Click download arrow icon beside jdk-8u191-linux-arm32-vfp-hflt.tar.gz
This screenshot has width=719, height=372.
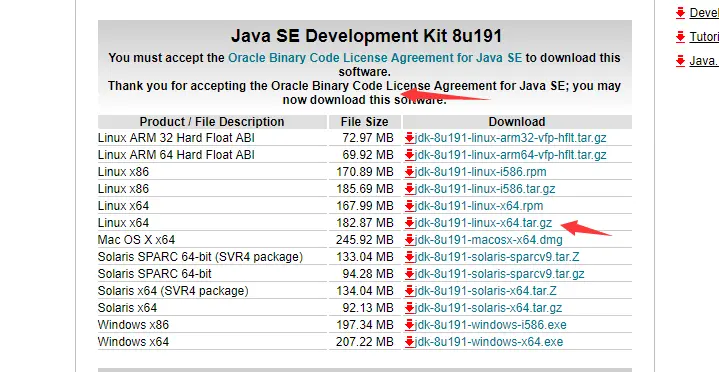pyautogui.click(x=409, y=138)
